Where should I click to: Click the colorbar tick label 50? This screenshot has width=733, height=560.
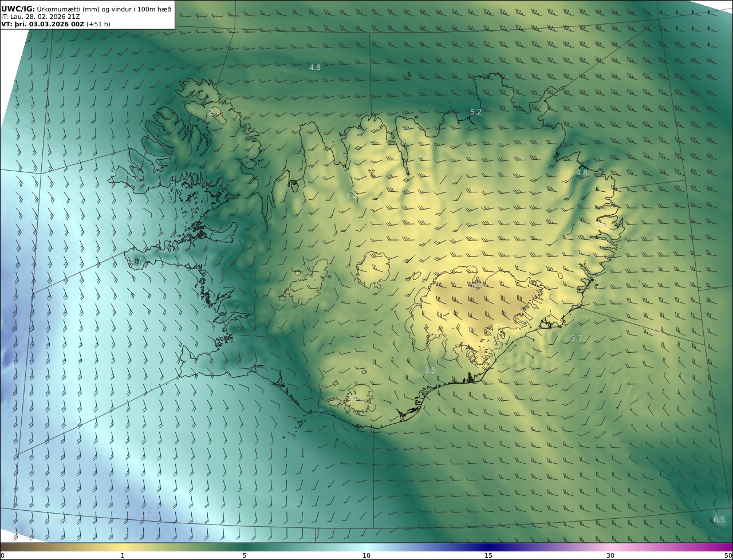click(x=728, y=555)
